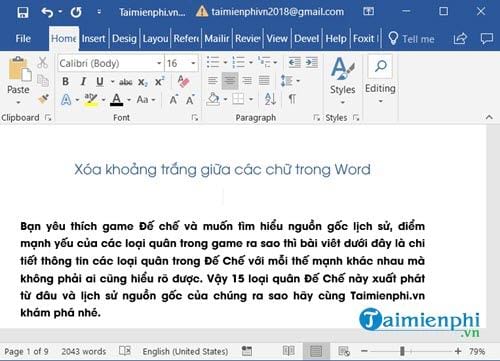Toggle Subscript formatting
The height and width of the screenshot is (361, 500).
click(x=142, y=82)
